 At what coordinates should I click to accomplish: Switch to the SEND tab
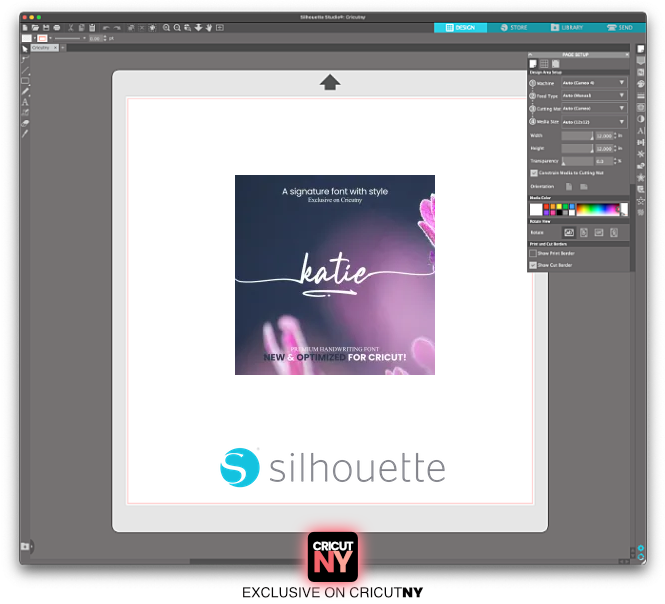point(620,28)
